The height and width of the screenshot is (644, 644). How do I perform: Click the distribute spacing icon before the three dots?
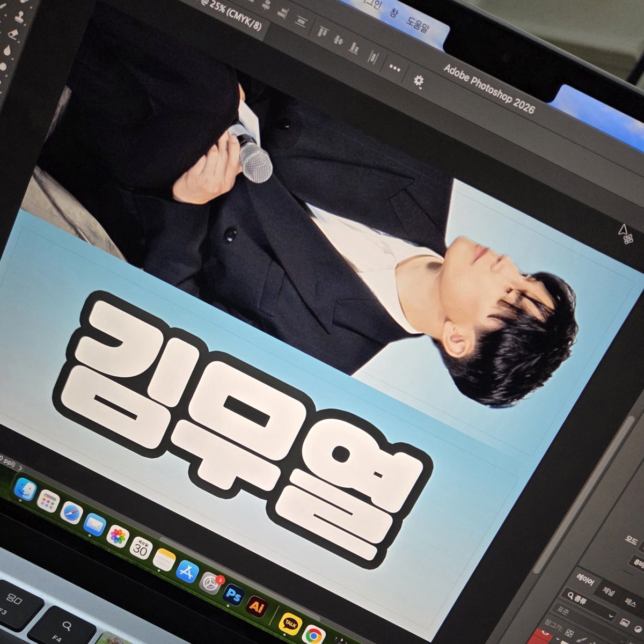(374, 57)
